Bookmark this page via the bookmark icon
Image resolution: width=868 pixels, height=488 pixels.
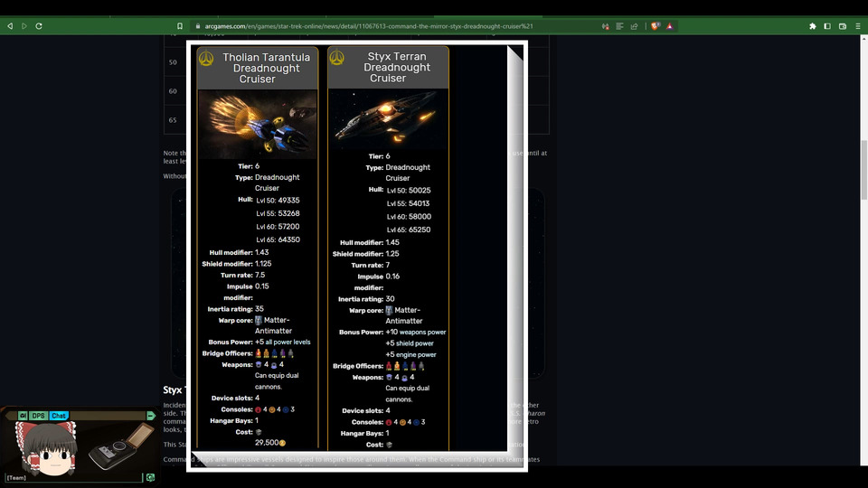click(180, 26)
